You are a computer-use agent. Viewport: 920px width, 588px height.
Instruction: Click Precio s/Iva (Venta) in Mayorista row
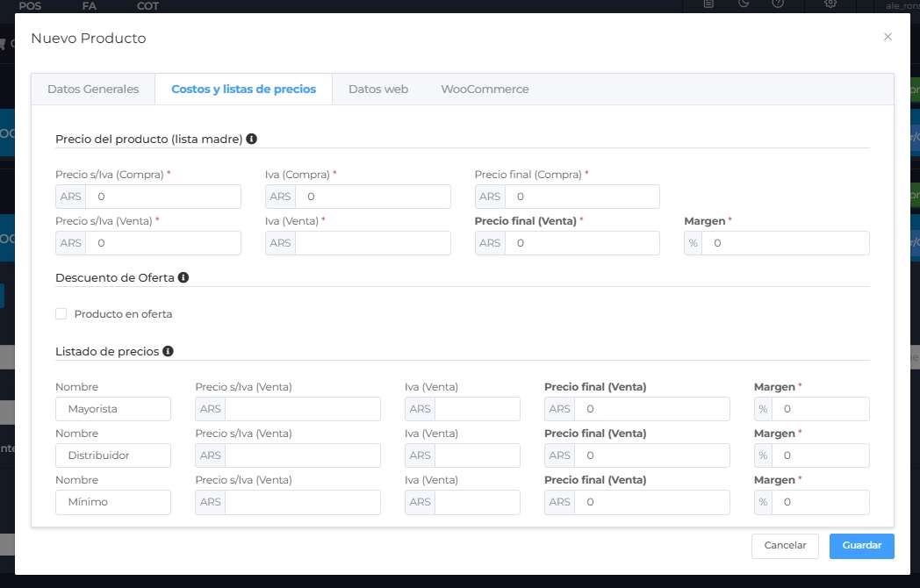point(303,409)
